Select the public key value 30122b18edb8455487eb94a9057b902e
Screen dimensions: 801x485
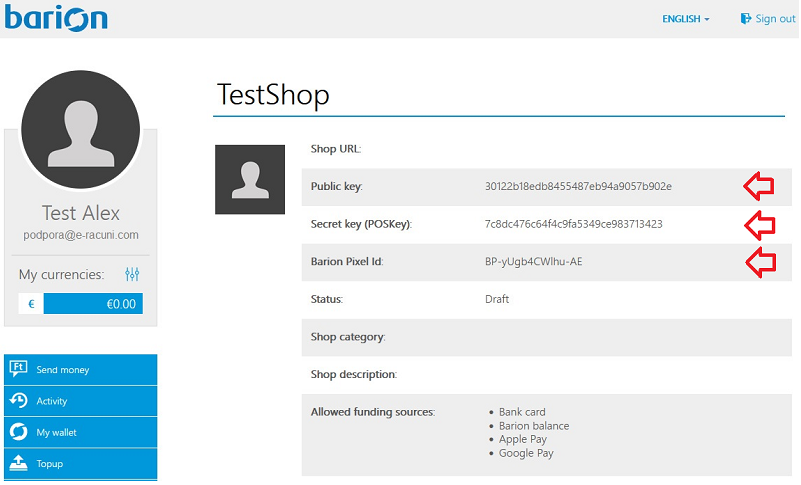click(578, 187)
